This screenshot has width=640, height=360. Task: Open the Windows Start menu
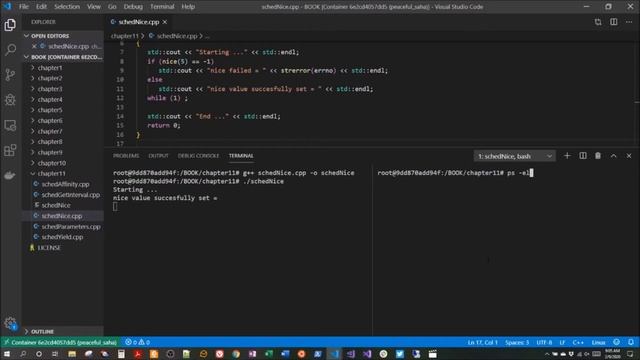[x=7, y=354]
